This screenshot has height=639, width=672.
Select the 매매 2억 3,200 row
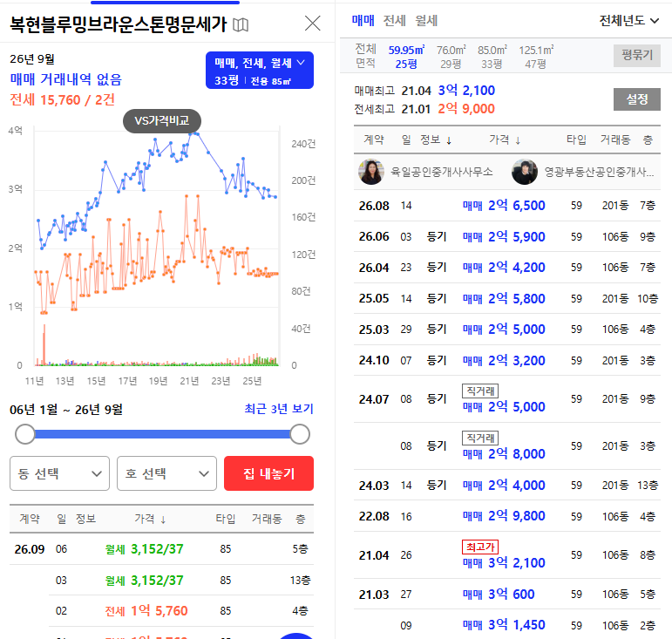click(x=507, y=360)
